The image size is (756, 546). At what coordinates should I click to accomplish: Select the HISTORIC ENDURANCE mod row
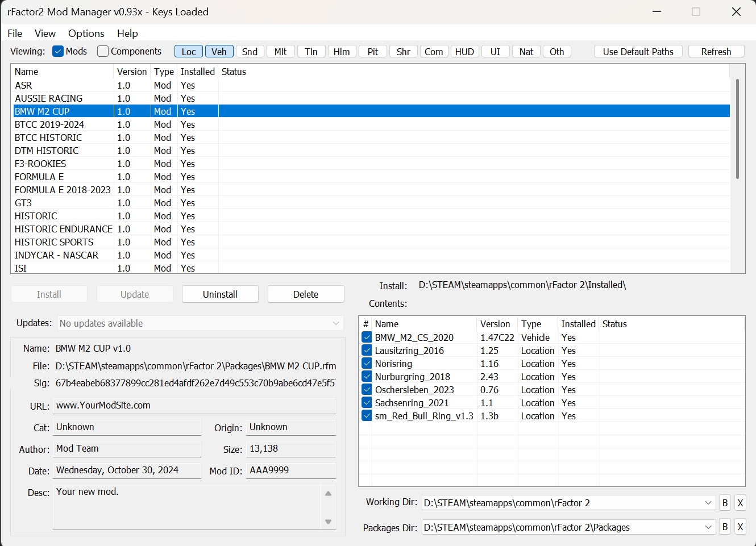point(371,229)
